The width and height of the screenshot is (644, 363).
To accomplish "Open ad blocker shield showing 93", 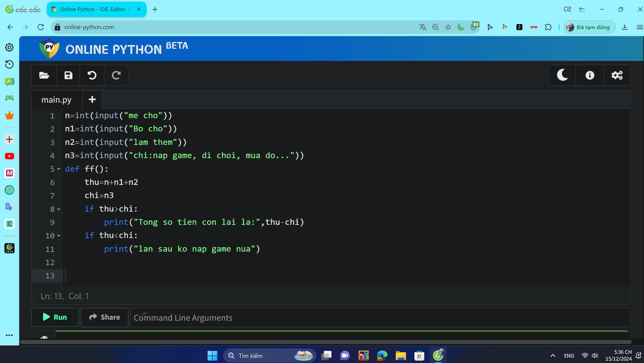I will (475, 26).
